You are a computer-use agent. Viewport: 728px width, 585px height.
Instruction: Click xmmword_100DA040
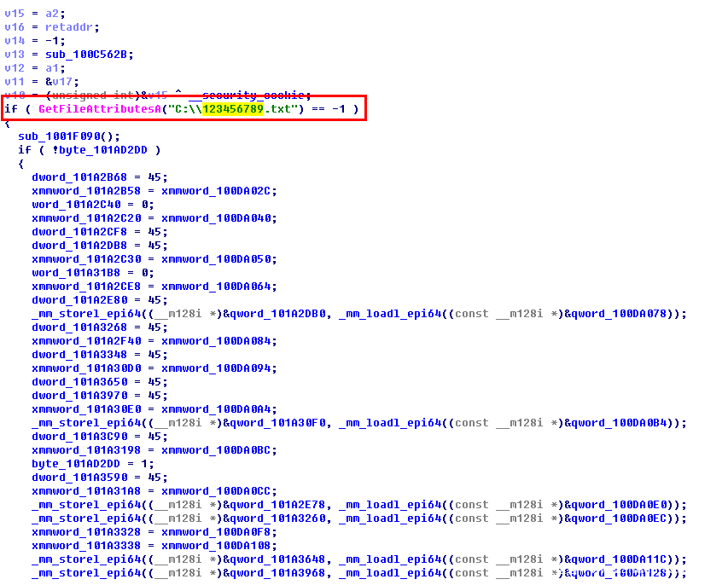coord(216,218)
